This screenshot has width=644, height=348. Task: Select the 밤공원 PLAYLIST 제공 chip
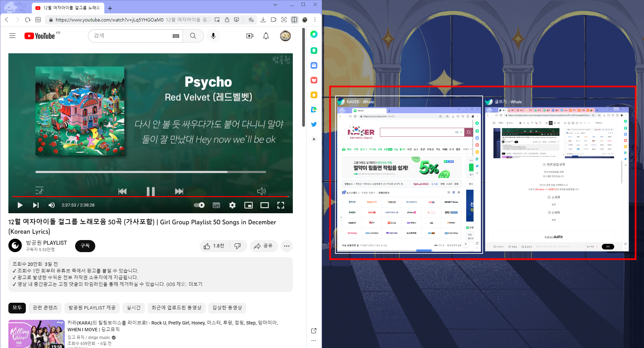92,308
